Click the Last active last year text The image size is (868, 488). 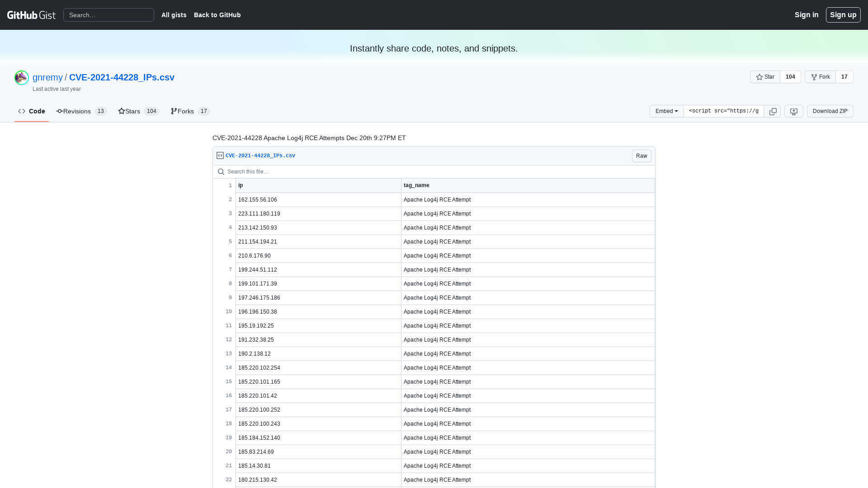(x=57, y=89)
